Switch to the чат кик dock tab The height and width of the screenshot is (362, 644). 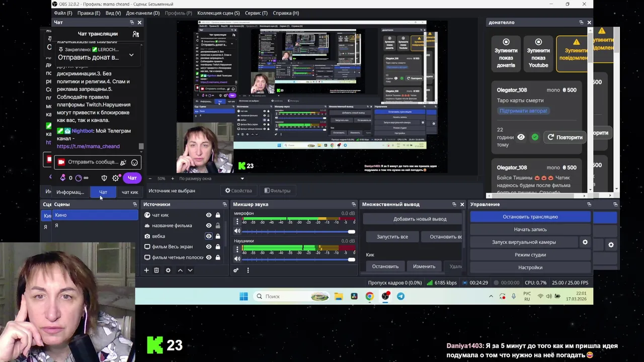point(130,192)
